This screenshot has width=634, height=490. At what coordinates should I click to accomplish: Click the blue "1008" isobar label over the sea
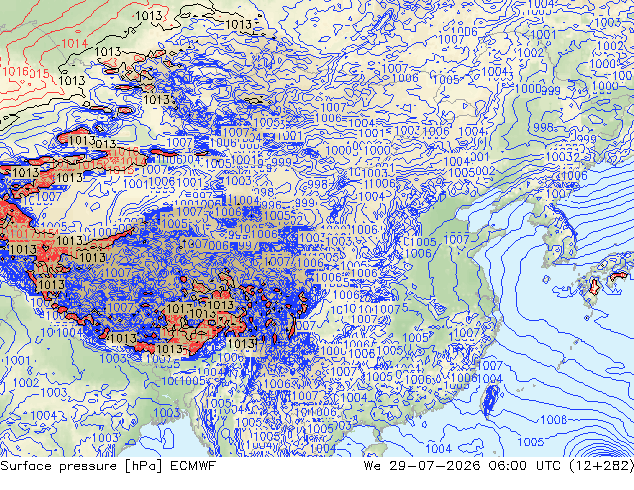pos(553,420)
